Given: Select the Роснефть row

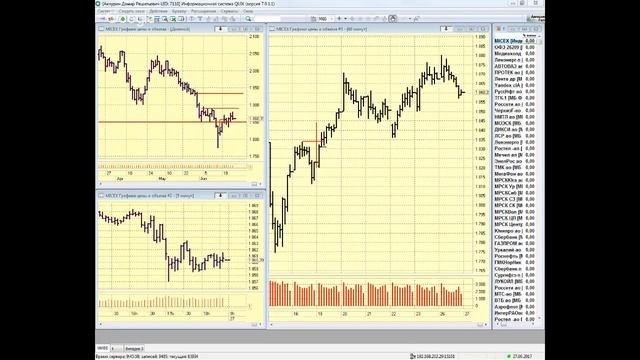Looking at the screenshot, I should [x=515, y=256].
